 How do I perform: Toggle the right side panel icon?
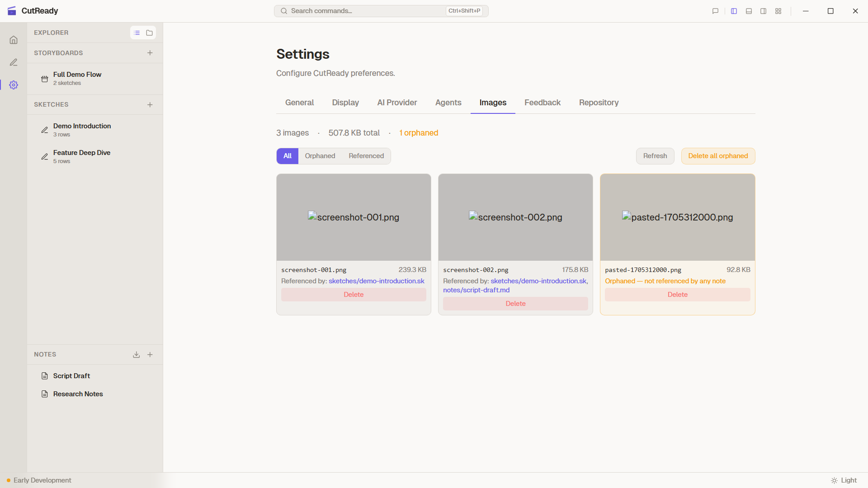(x=763, y=11)
